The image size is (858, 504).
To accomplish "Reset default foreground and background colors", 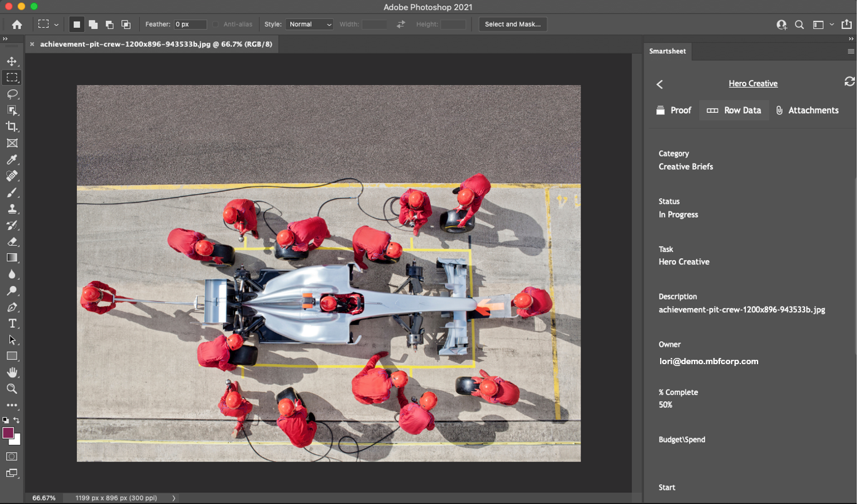I will point(6,420).
